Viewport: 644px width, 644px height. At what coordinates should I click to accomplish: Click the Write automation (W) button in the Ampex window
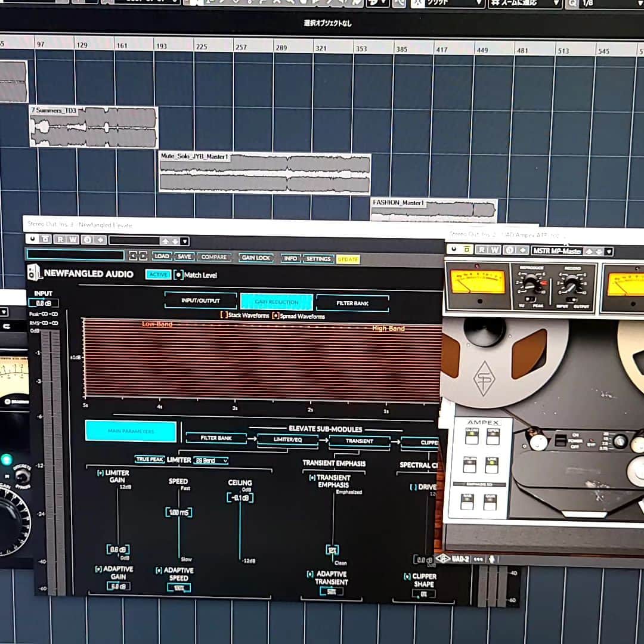[x=494, y=250]
